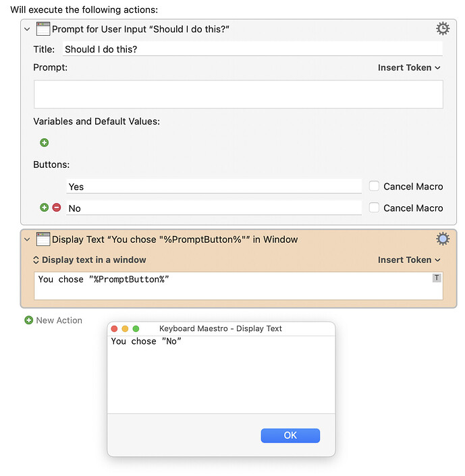Image resolution: width=465 pixels, height=476 pixels.
Task: Click the window icon of the Prompt for User Input action
Action: point(43,28)
